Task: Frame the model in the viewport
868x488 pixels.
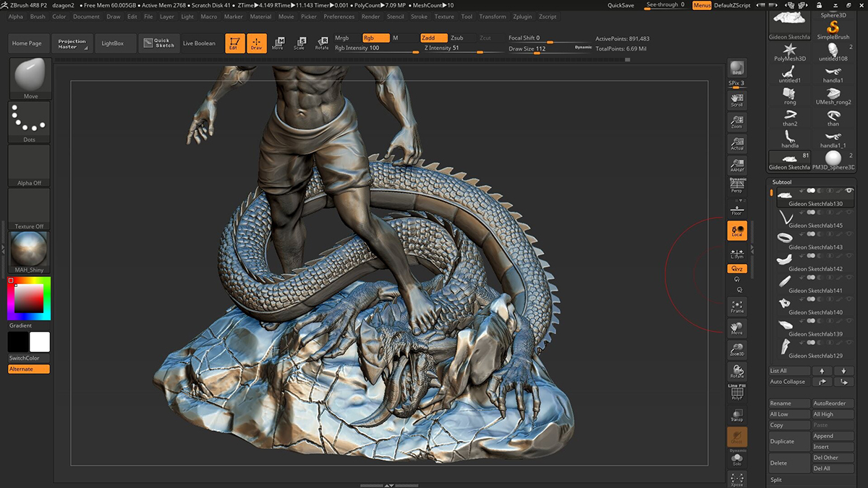Action: pyautogui.click(x=736, y=307)
